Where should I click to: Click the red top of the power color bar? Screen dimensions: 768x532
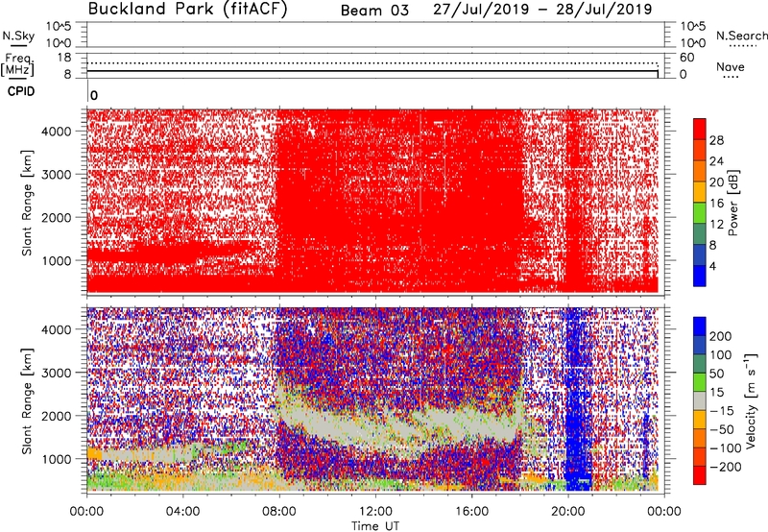click(700, 129)
